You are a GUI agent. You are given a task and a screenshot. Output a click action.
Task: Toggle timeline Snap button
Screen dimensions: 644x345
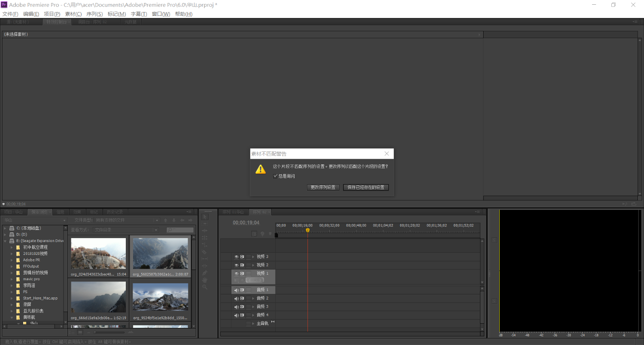254,234
